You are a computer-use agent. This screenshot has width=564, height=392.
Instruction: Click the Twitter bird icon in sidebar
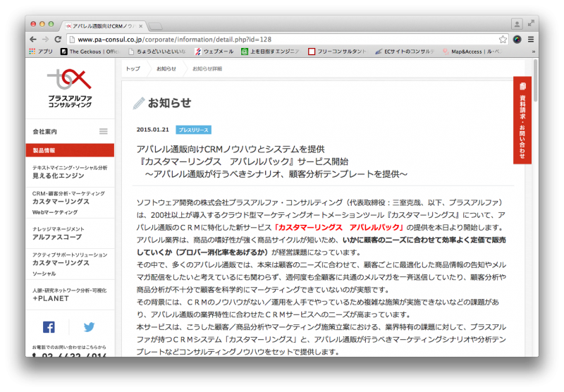90,327
